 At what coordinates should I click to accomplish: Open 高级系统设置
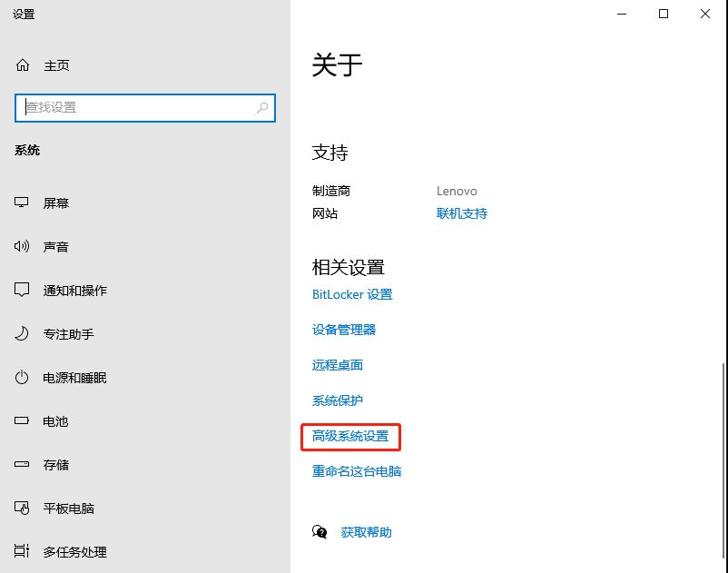point(350,436)
